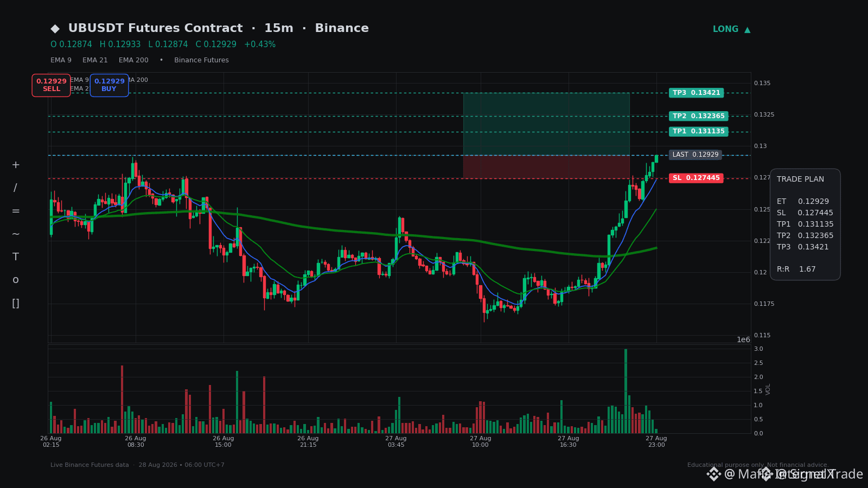
Task: Select the red SL 0.127445 tag on the chart
Action: (x=696, y=178)
